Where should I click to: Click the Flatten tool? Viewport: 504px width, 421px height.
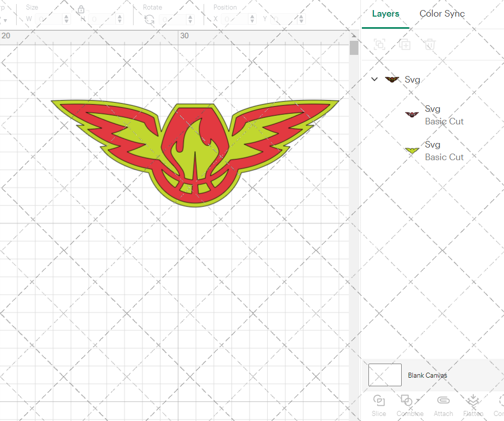[x=473, y=406]
